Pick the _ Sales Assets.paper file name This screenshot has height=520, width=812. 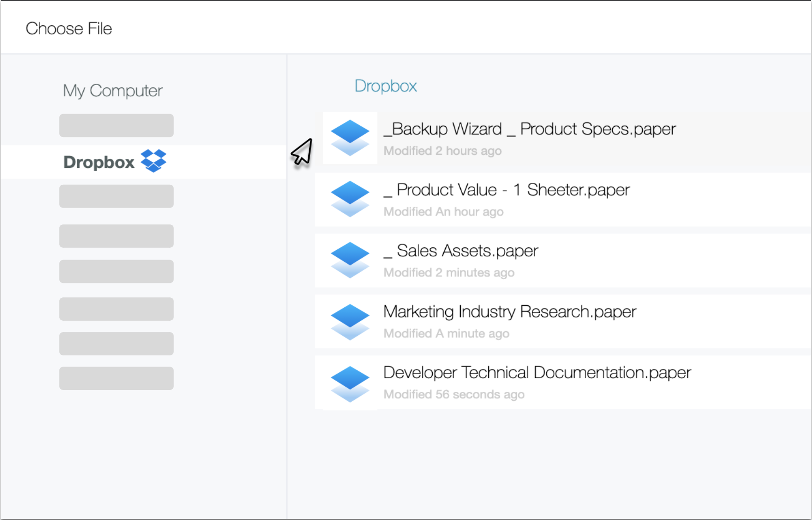[x=460, y=251]
